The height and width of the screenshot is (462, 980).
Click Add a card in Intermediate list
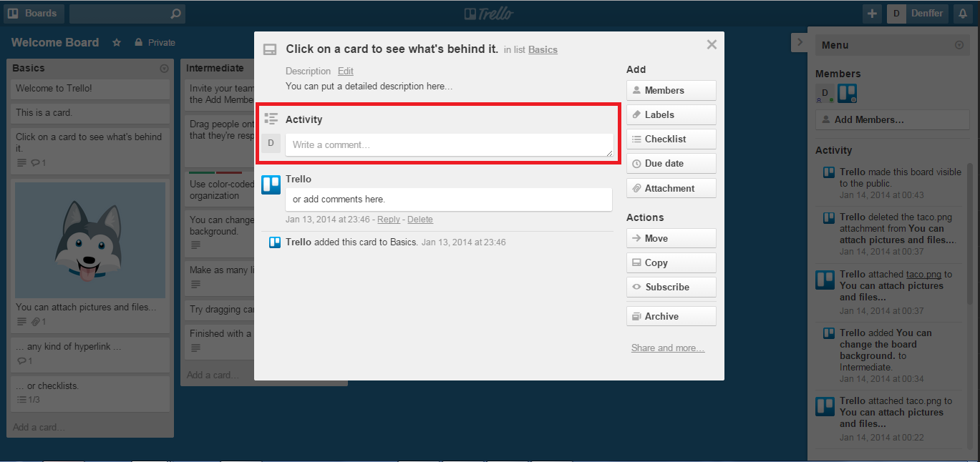coord(213,375)
